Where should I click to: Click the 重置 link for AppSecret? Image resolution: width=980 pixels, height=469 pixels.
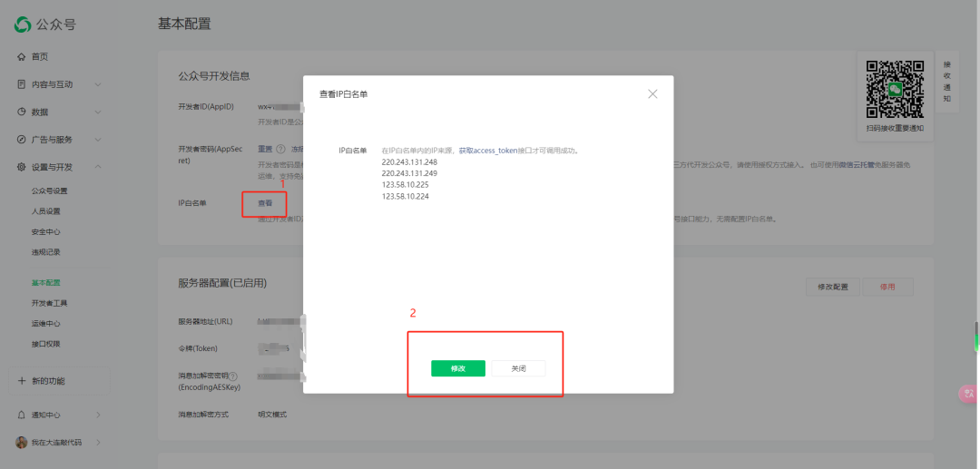pyautogui.click(x=265, y=150)
